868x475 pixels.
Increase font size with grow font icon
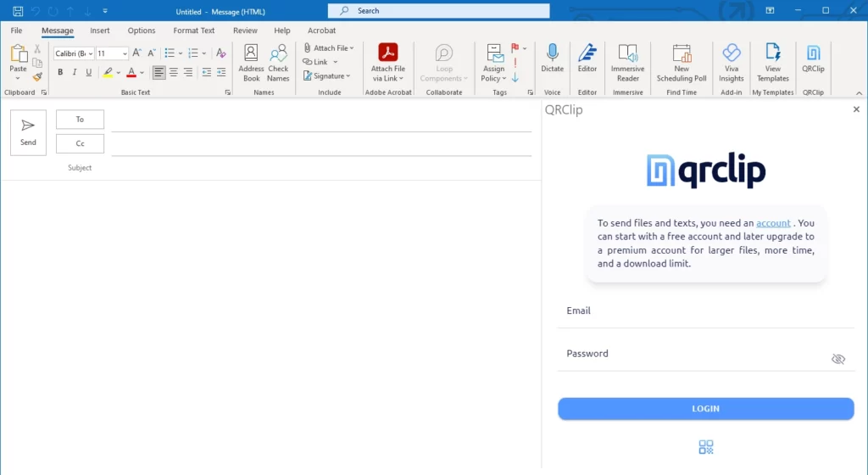click(136, 53)
